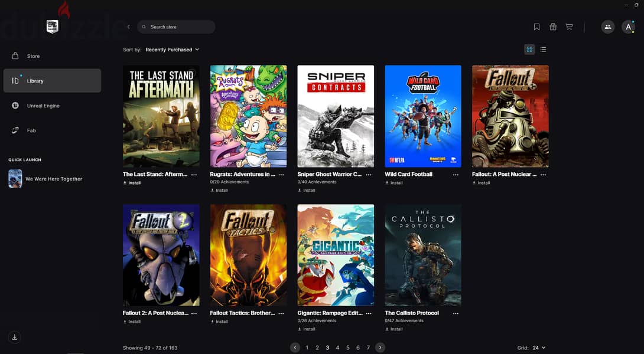Open the Epic Games logo home

[x=52, y=27]
